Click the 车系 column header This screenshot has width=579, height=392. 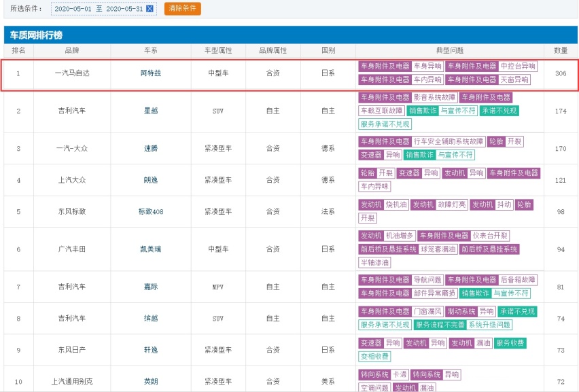(151, 50)
